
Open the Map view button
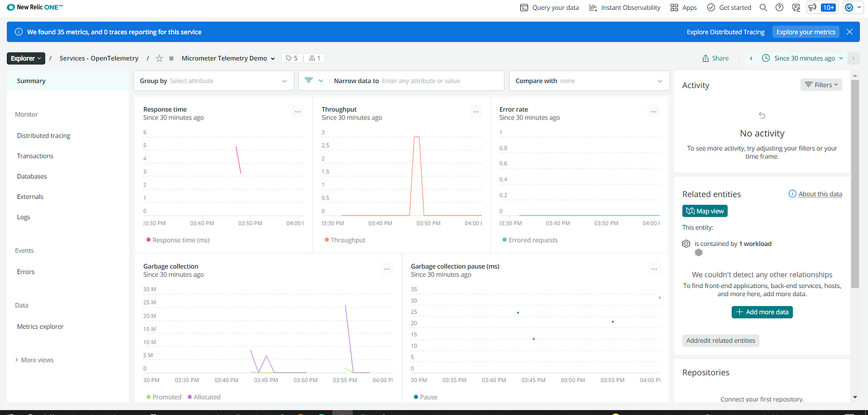click(705, 211)
